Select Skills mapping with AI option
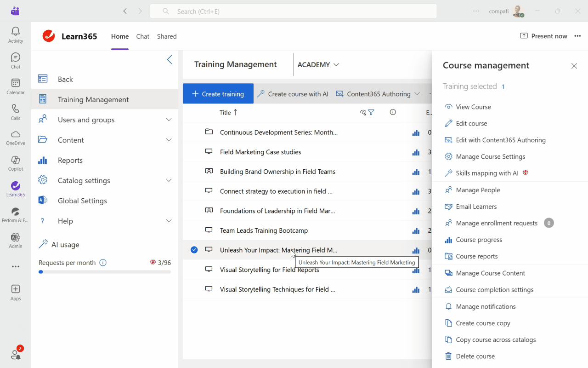588x368 pixels. 482,173
